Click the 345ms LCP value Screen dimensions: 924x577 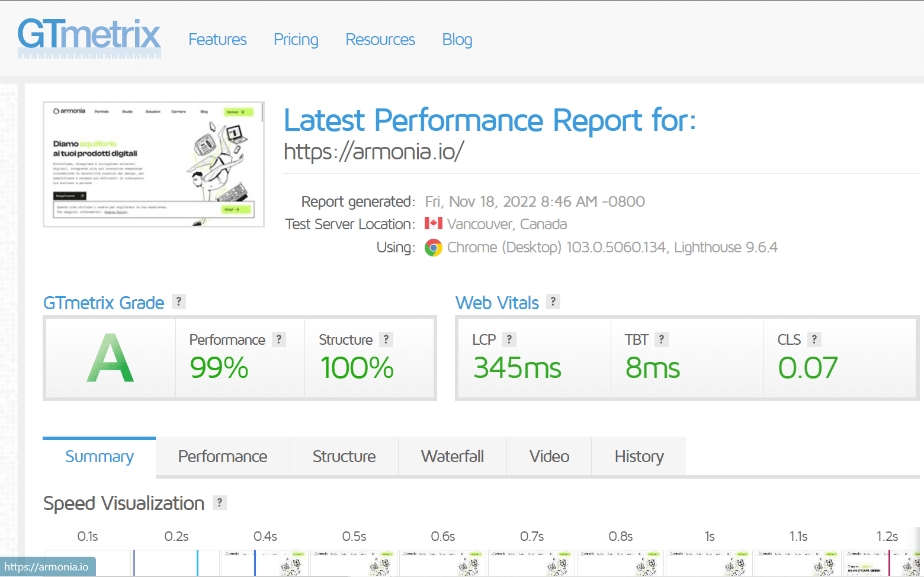point(517,367)
